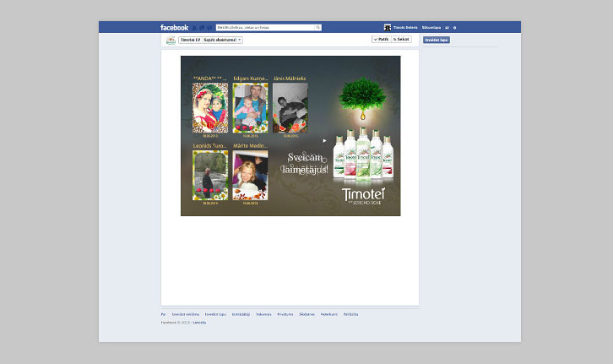Click the Timotei shampoo bottles image
Image resolution: width=613 pixels, height=364 pixels.
[x=363, y=155]
